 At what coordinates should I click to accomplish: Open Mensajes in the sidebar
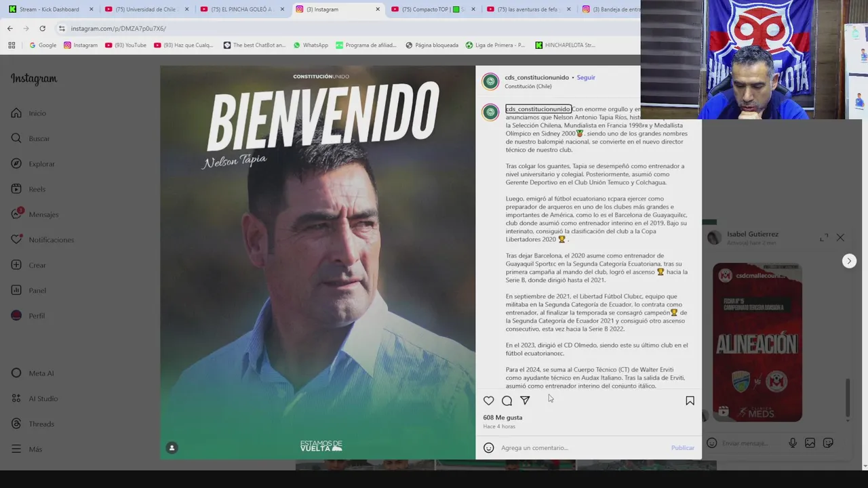click(35, 214)
